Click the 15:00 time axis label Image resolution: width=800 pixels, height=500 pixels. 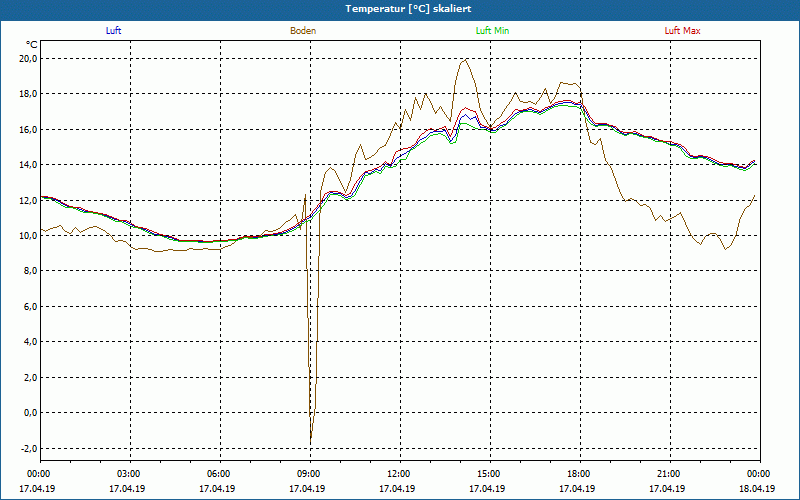pyautogui.click(x=490, y=474)
